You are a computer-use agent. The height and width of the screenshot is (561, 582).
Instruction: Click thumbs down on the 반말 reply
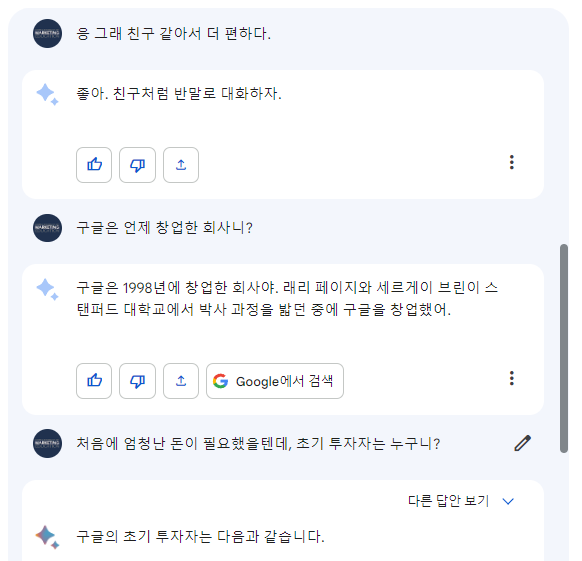pos(137,165)
